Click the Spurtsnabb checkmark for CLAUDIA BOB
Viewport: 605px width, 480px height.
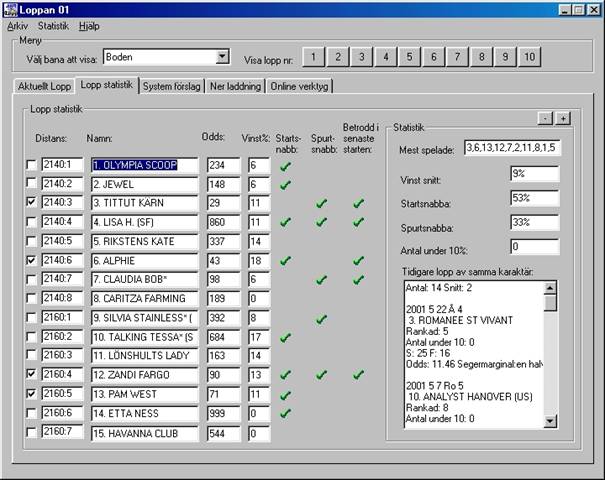321,280
